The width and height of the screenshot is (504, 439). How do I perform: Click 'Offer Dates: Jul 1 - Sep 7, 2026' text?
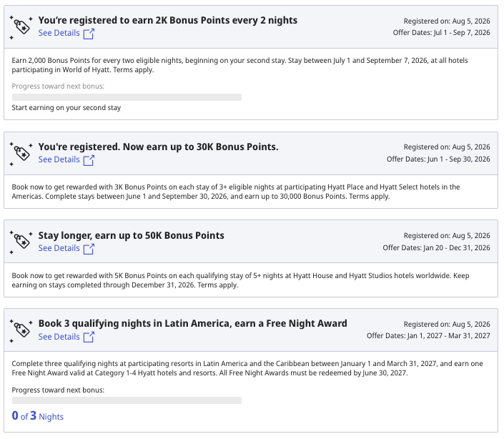coord(441,33)
